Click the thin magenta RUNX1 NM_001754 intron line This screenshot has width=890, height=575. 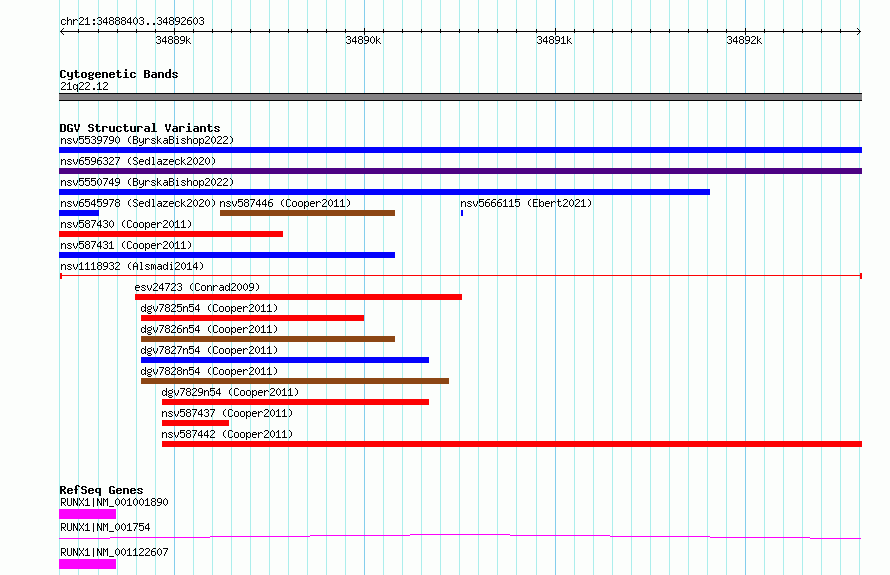point(460,536)
